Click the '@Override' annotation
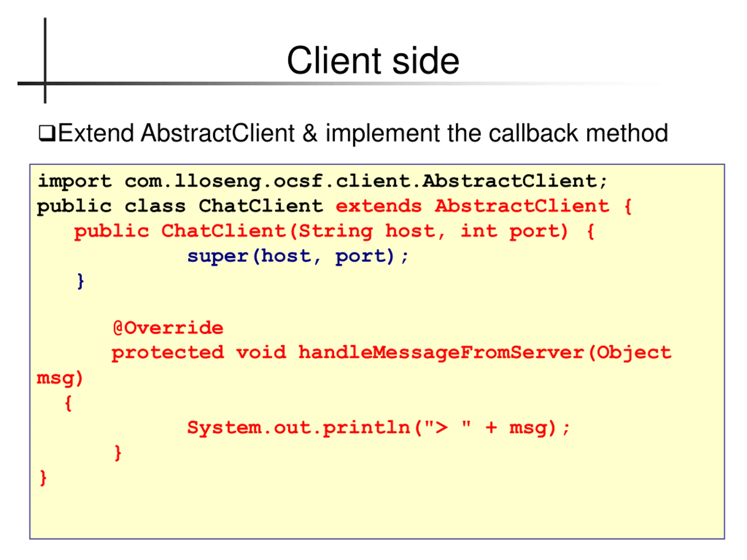The height and width of the screenshot is (560, 747). pyautogui.click(x=168, y=328)
